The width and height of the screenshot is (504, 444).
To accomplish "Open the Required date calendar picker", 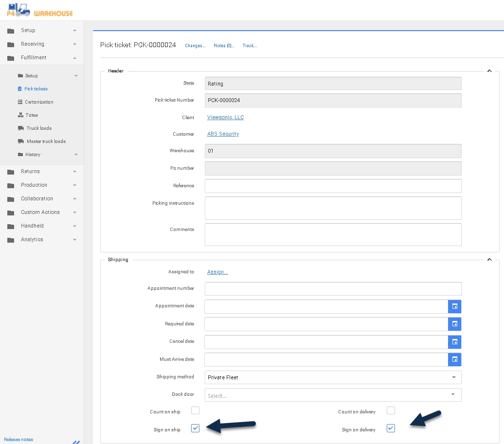I will [454, 324].
